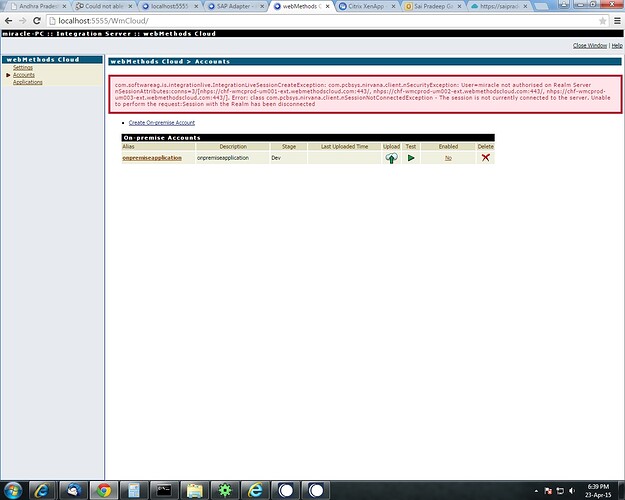Viewport: 625px width, 500px height.
Task: Click the network tray icon
Action: (x=560, y=491)
